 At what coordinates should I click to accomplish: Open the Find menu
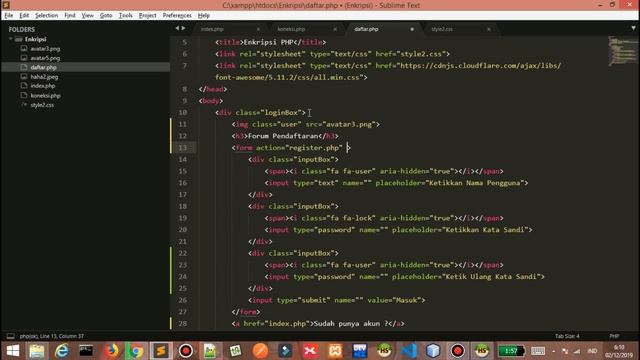click(70, 16)
